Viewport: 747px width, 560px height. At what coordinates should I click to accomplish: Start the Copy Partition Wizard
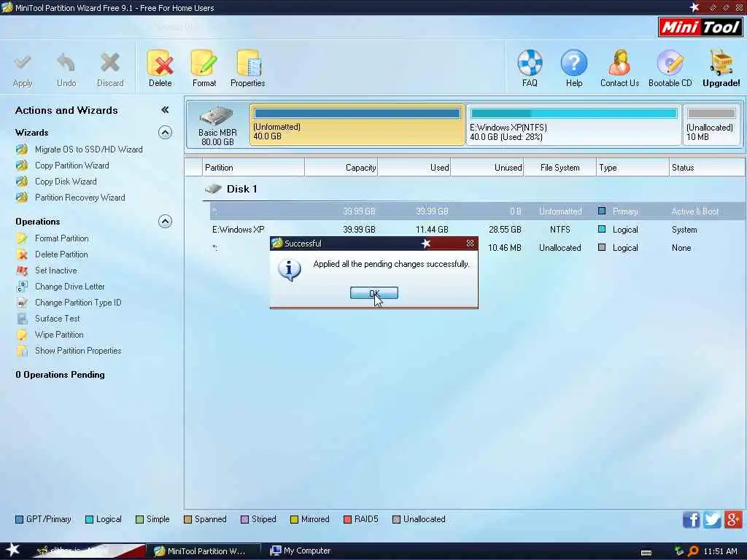[x=72, y=166]
